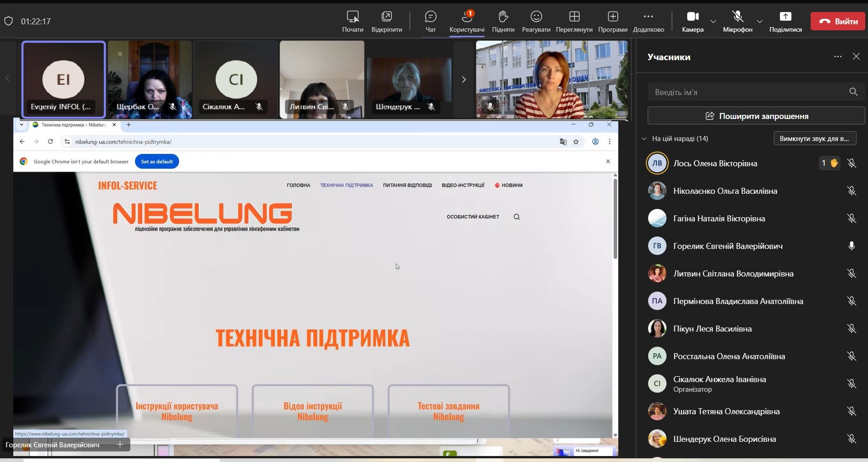Screen dimensions: 868x462
Task: Click search magnifier in participants field
Action: pyautogui.click(x=853, y=92)
